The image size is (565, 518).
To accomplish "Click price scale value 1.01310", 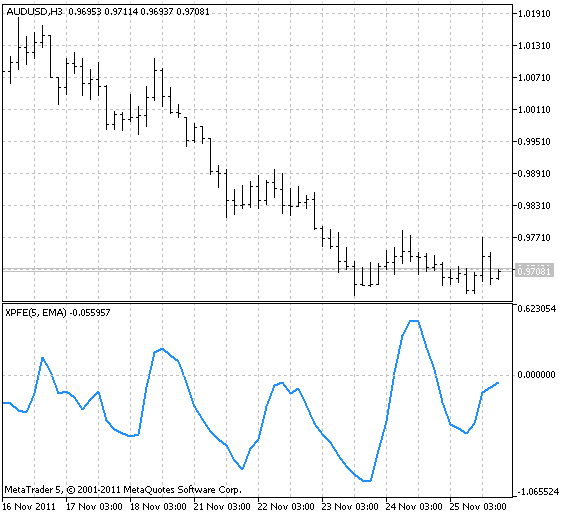I will pyautogui.click(x=534, y=46).
